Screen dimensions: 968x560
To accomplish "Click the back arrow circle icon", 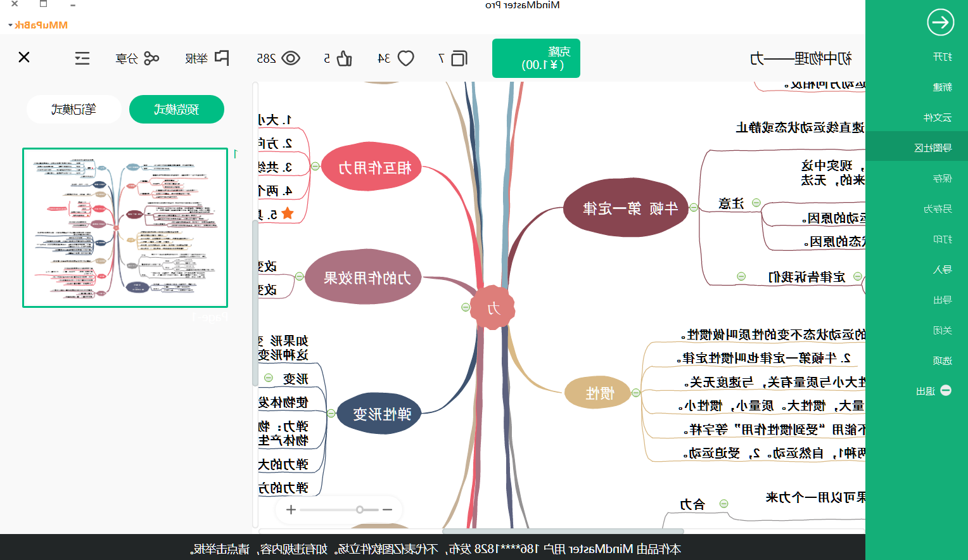I will [941, 22].
